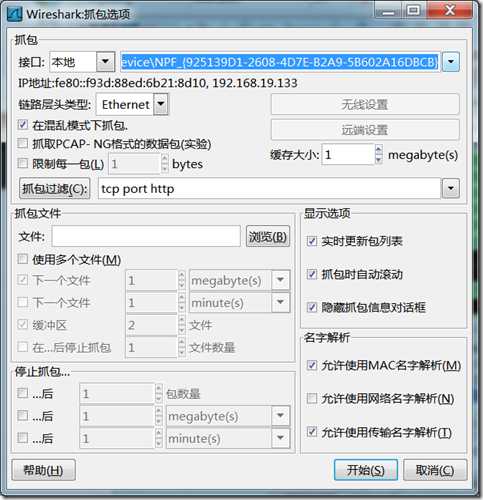Enable stop after megabyte(s) checkbox

(x=23, y=415)
